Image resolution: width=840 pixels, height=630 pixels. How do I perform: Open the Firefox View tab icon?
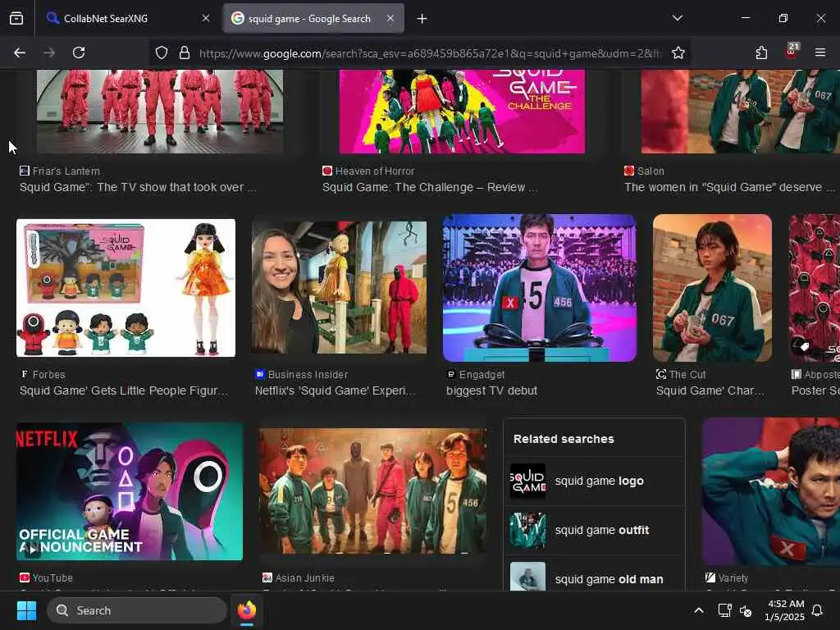pos(16,19)
